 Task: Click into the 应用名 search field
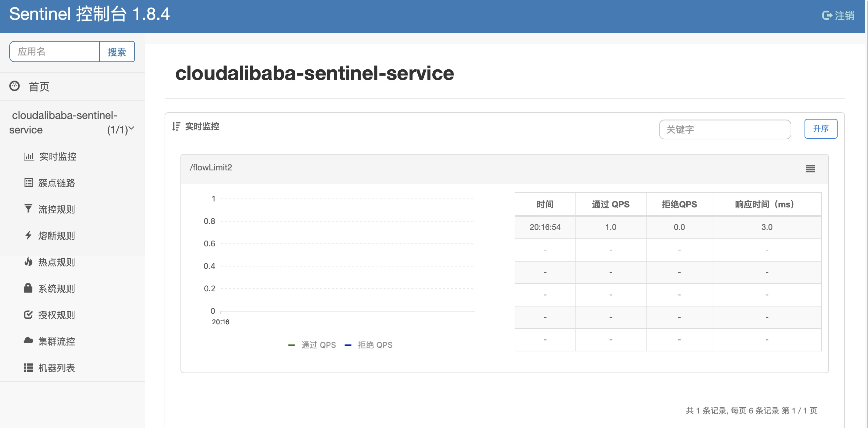pos(55,52)
